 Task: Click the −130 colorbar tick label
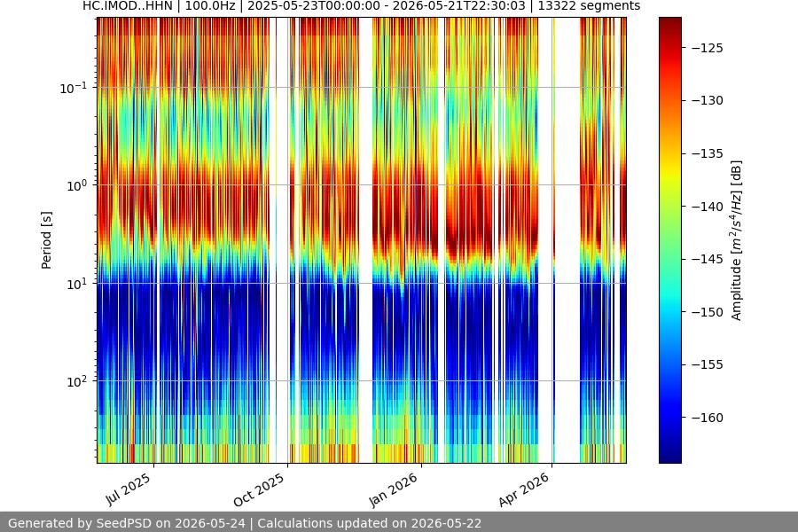tap(708, 101)
